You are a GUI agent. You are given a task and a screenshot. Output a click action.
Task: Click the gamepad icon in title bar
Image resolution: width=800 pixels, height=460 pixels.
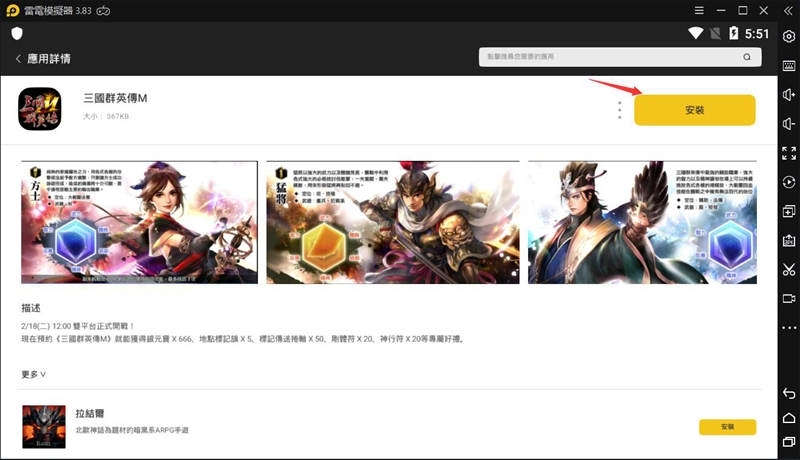pos(130,10)
